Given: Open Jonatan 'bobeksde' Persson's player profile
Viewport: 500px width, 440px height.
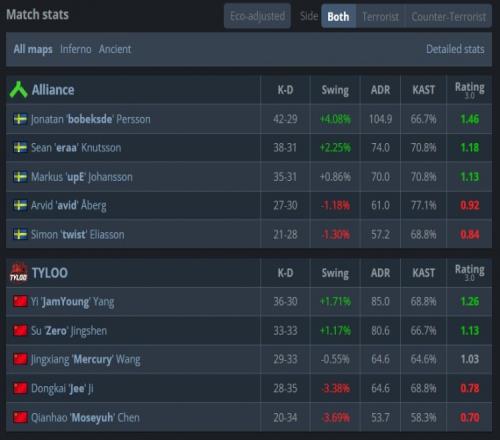Looking at the screenshot, I should pyautogui.click(x=91, y=119).
